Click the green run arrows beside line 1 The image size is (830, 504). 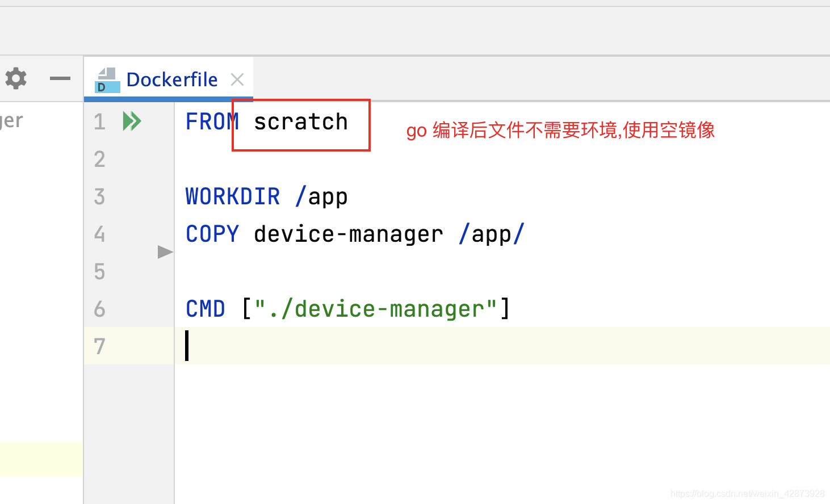[132, 120]
